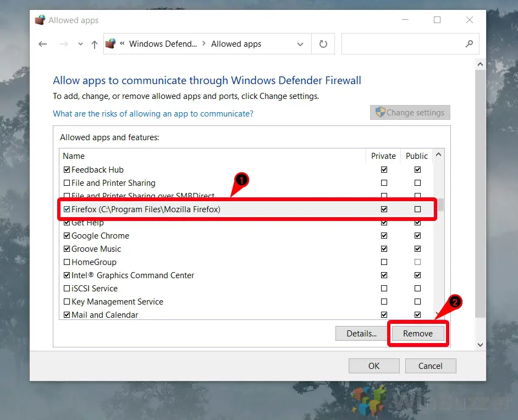Check File and Printer Sharing Private box
This screenshot has height=420, width=518.
click(384, 183)
